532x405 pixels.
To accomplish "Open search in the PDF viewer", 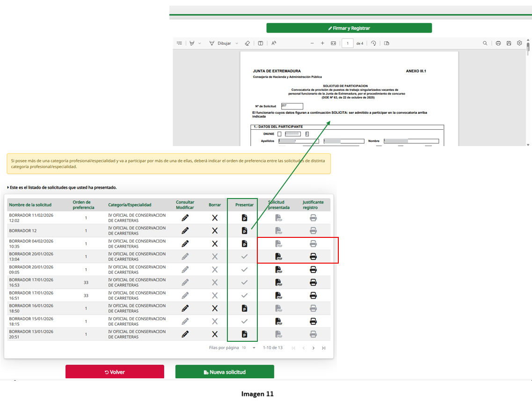I will coord(485,43).
